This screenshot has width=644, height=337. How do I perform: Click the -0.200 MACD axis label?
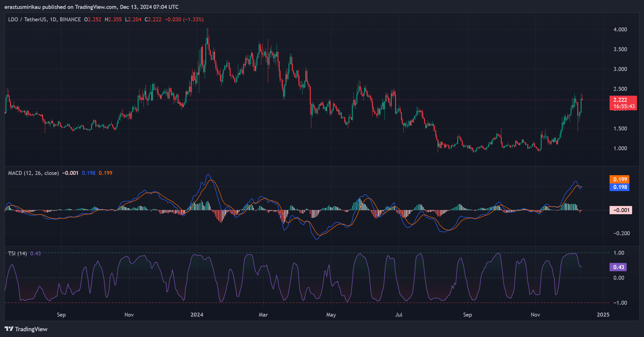click(621, 233)
